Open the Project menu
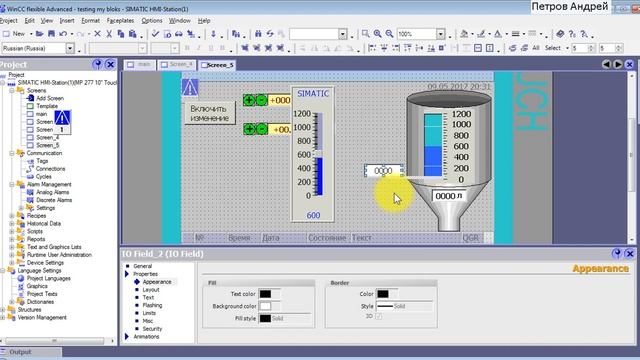The height and width of the screenshot is (360, 640). point(9,20)
